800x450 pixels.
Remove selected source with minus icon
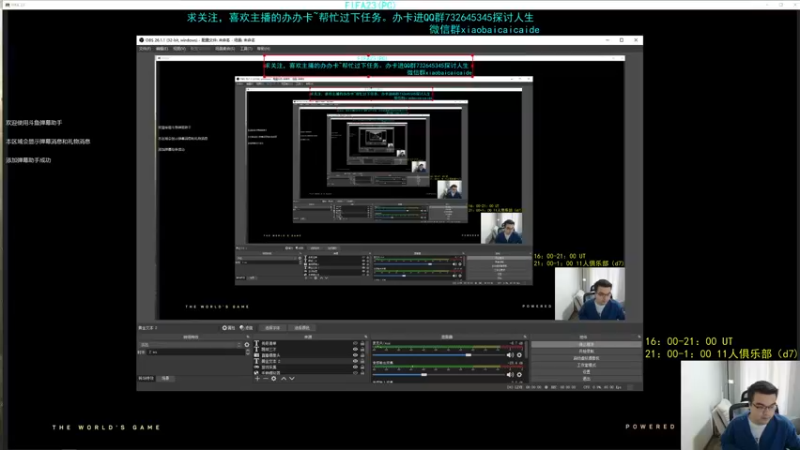pyautogui.click(x=266, y=379)
